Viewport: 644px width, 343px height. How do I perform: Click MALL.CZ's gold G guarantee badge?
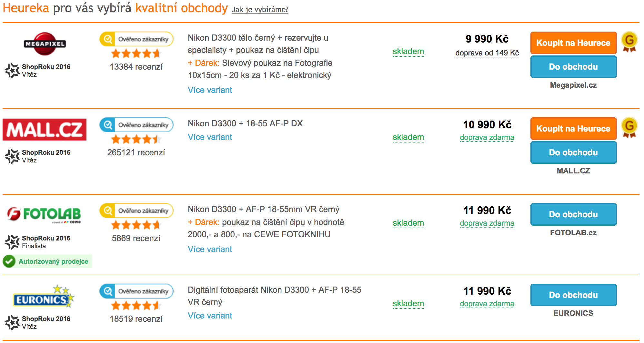[629, 127]
